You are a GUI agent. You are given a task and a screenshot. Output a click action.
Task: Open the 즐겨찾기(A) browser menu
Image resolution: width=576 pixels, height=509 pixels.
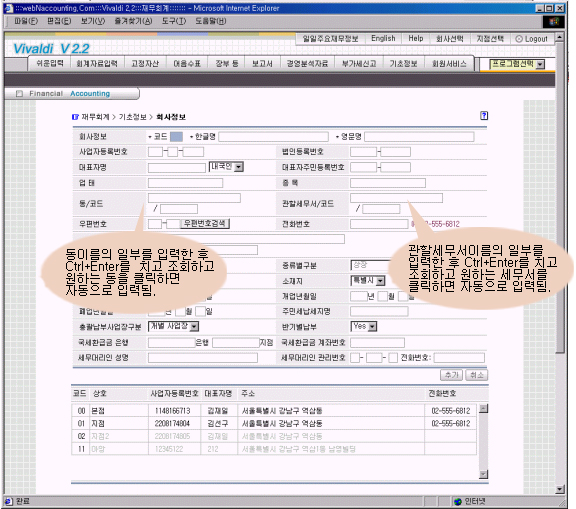tap(133, 21)
